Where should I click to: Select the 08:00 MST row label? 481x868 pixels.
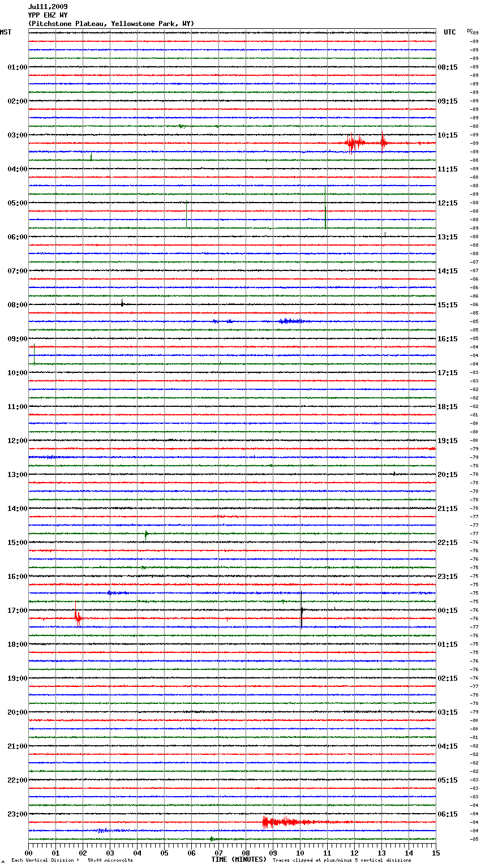[x=18, y=305]
